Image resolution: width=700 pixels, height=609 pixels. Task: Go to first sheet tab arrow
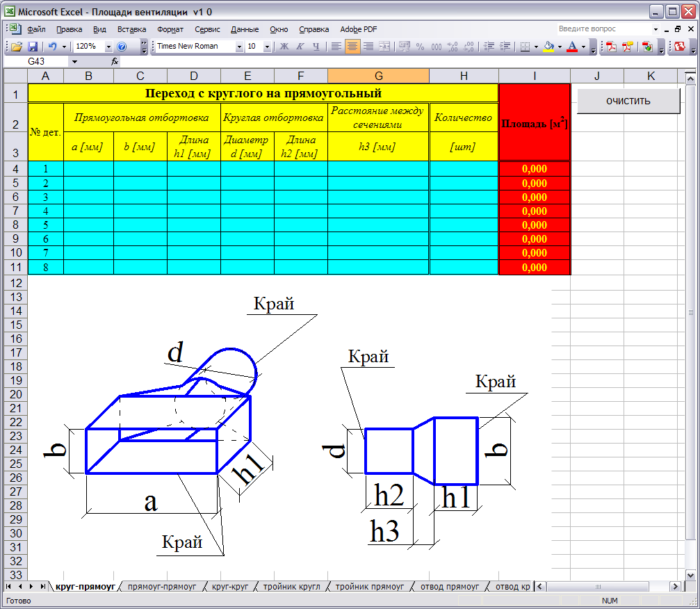point(8,586)
